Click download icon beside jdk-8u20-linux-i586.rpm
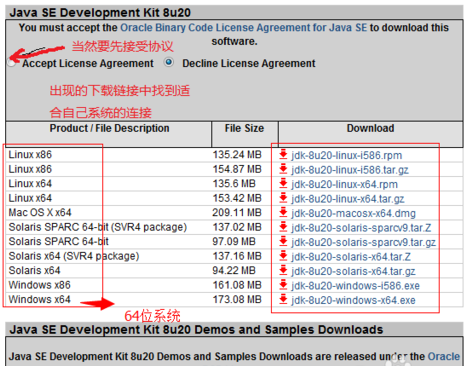 point(283,154)
